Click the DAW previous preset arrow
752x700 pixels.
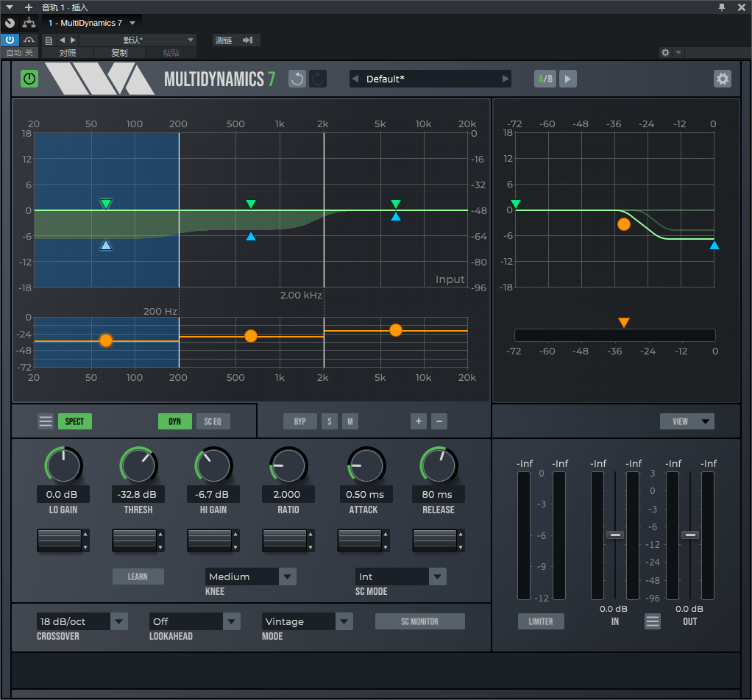[63, 40]
